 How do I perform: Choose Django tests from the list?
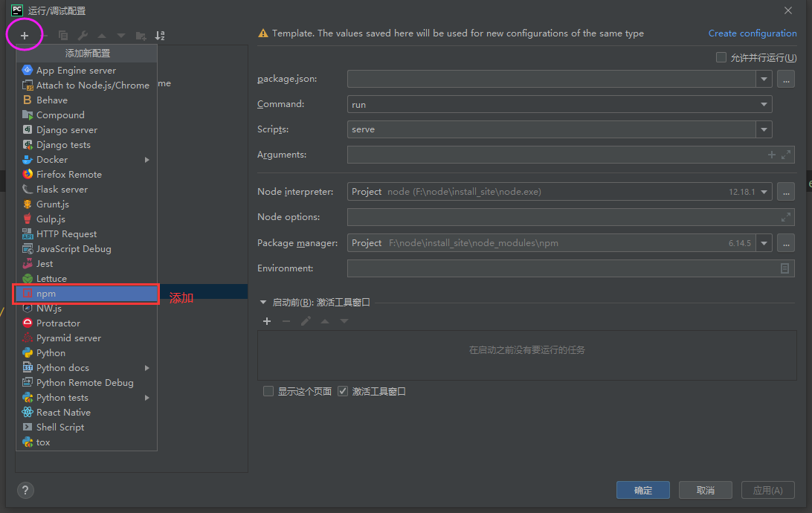pos(86,145)
